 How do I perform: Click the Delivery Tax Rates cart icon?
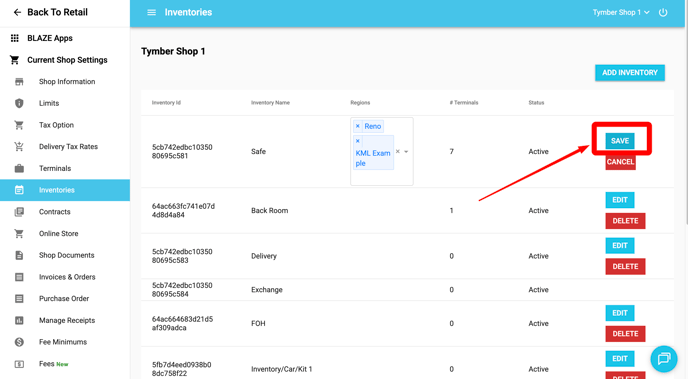[x=19, y=147]
